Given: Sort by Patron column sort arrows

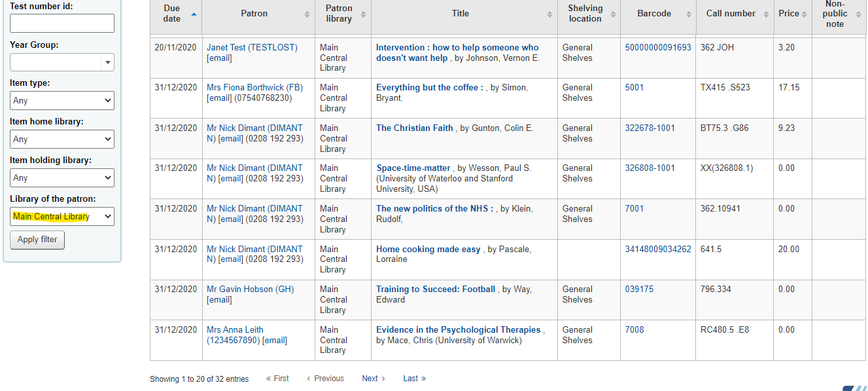Looking at the screenshot, I should [x=307, y=14].
